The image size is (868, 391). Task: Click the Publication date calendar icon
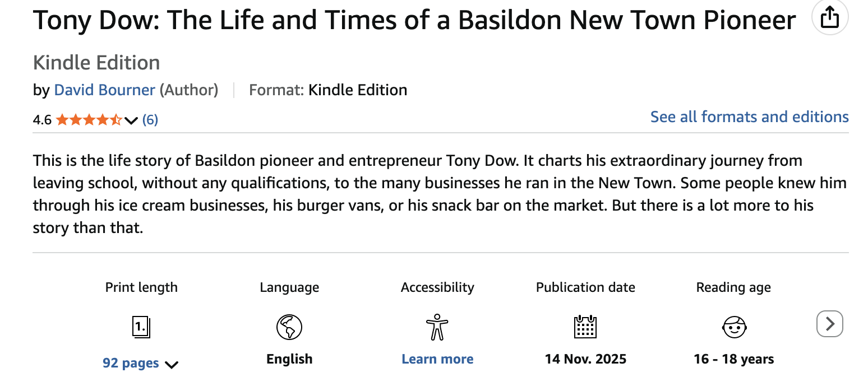[x=585, y=327]
